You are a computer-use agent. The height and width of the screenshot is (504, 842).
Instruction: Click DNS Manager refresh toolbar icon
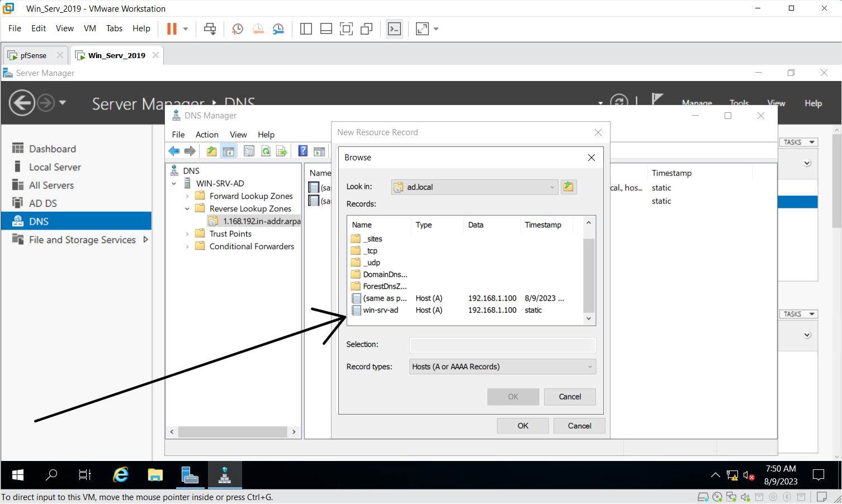click(266, 151)
